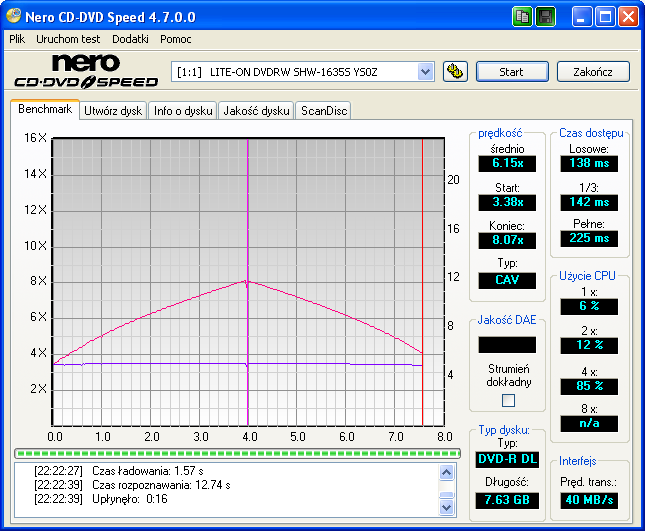Open the Dodatki menu
645x531 pixels.
tap(130, 39)
